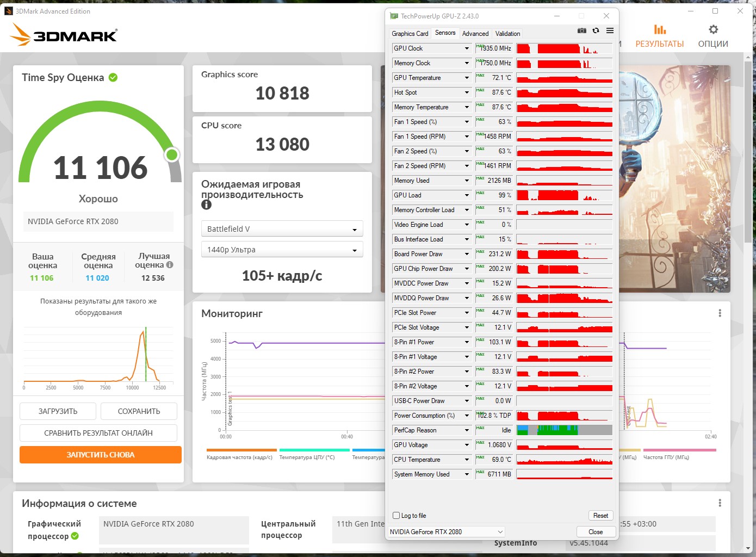756x557 pixels.
Task: Select the Sensors tab in GPU-Z
Action: pos(445,33)
